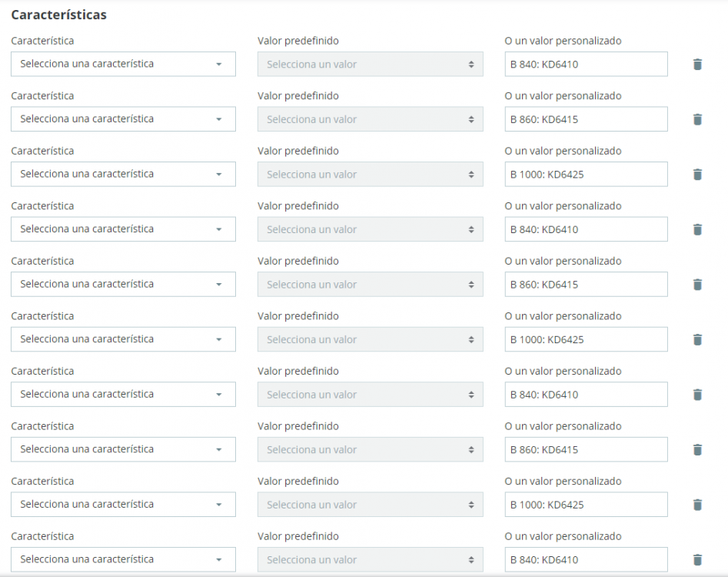Screen dimensions: 728x577
Task: Select the personalized value field in row nine
Action: coord(586,504)
